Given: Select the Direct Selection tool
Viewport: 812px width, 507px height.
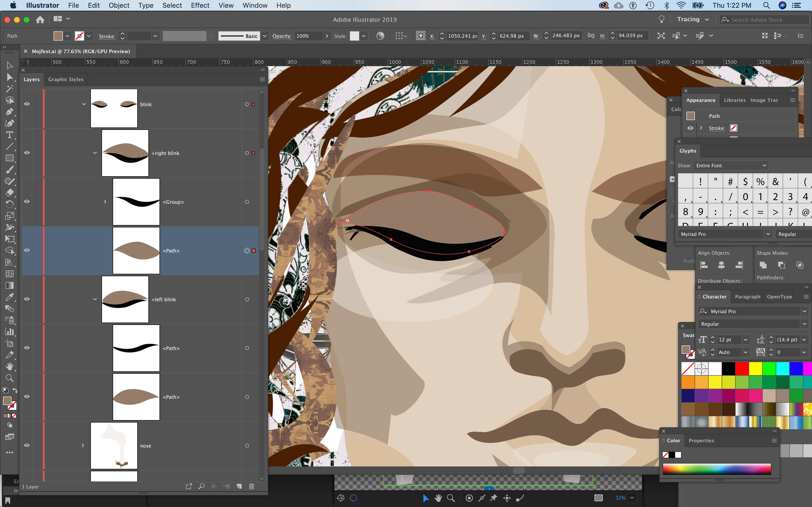Looking at the screenshot, I should click(x=9, y=77).
